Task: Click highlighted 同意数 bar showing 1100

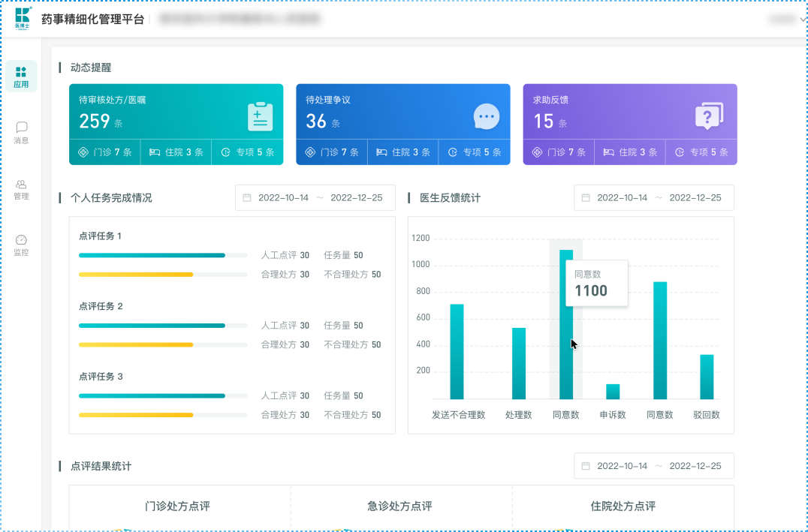Action: 565,324
